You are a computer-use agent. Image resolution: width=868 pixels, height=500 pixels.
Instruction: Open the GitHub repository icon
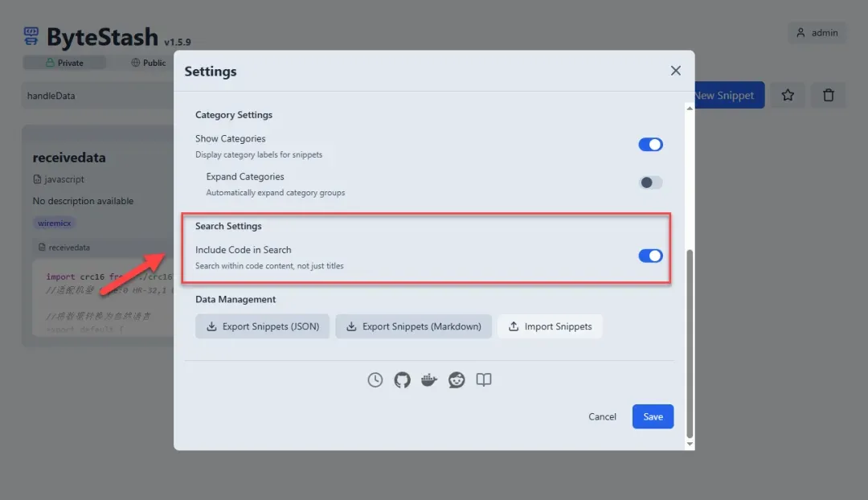tap(402, 380)
